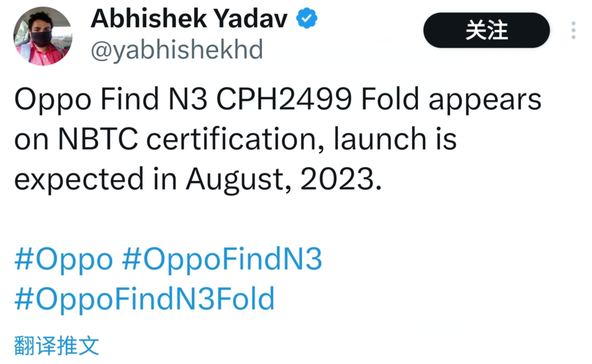The image size is (592, 364).
Task: Click the word launch in the tweet
Action: coord(380,139)
